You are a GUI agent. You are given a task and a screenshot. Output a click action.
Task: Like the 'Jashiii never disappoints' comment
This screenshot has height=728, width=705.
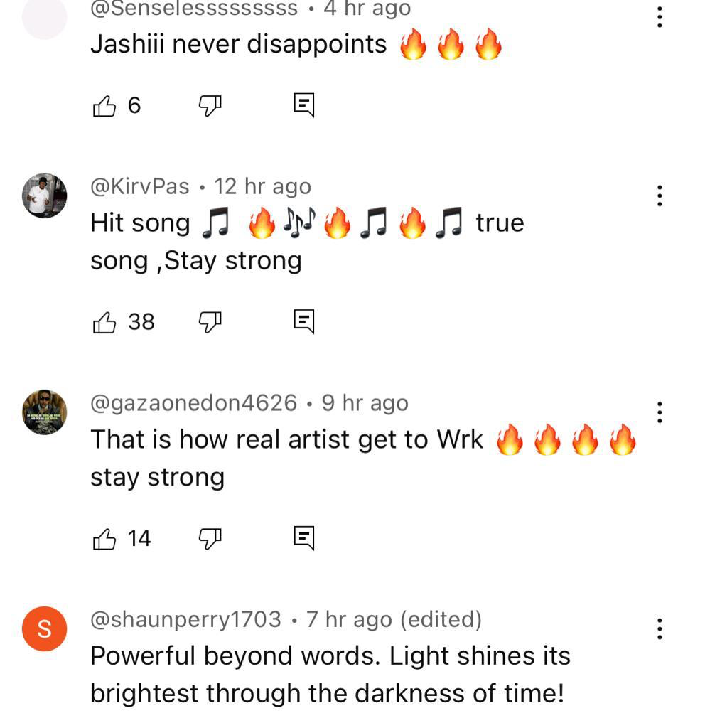[x=104, y=106]
